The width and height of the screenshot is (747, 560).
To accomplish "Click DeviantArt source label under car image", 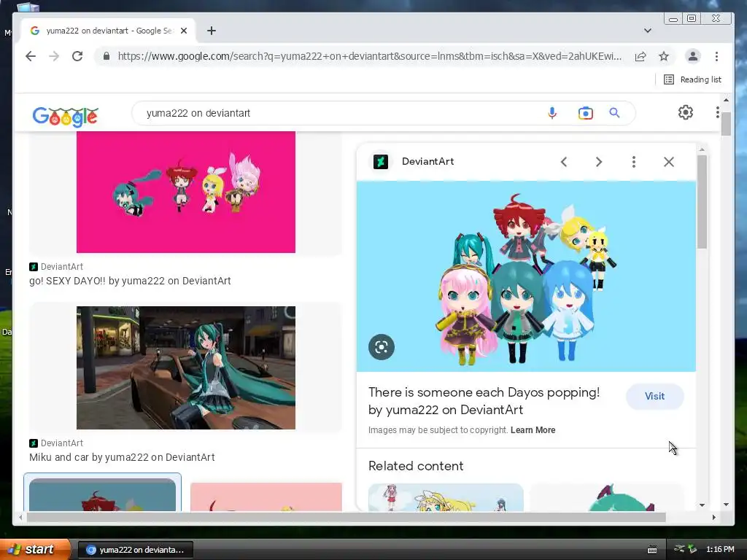I will pyautogui.click(x=56, y=443).
